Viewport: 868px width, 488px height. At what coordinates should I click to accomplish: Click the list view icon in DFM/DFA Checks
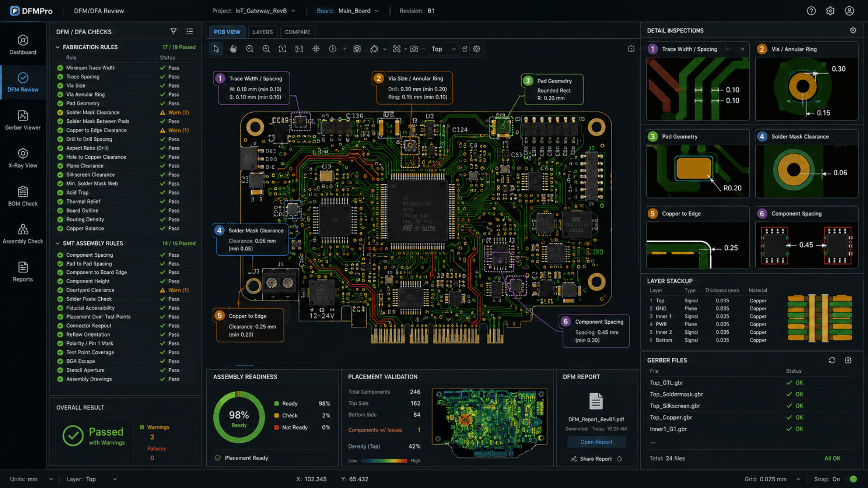coord(189,32)
